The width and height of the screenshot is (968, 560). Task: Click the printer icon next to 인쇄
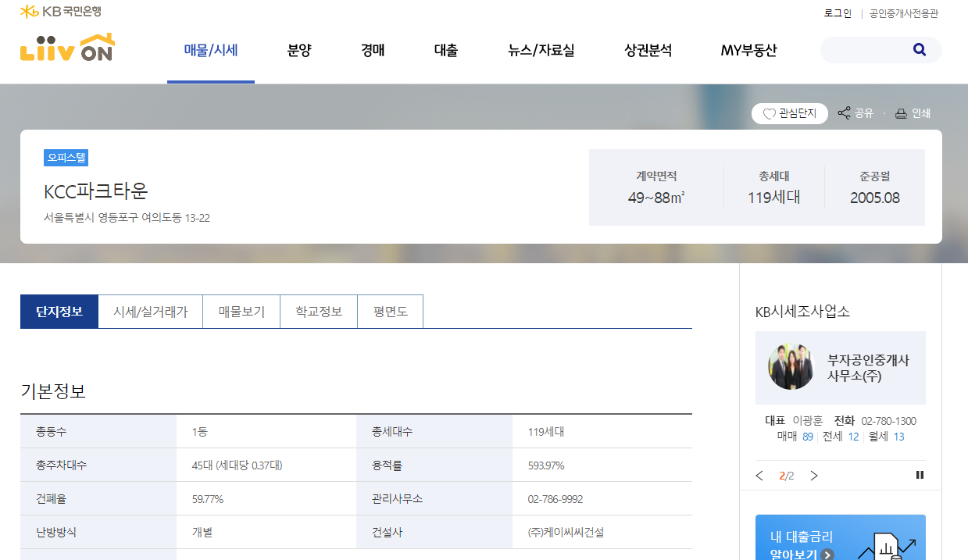coord(901,114)
